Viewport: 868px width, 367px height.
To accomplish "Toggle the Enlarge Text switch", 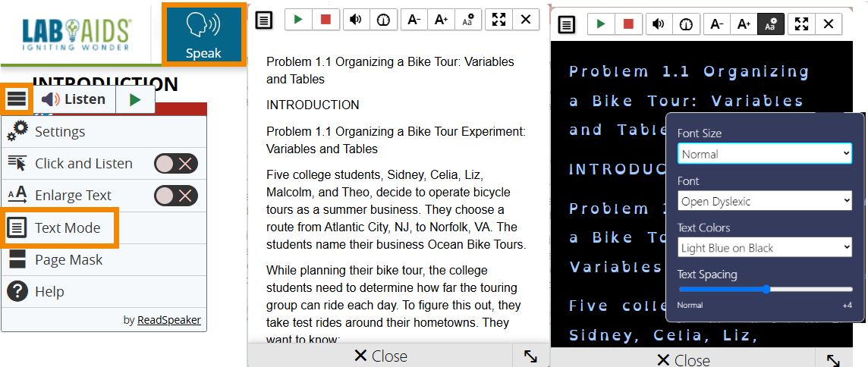I will (x=175, y=196).
